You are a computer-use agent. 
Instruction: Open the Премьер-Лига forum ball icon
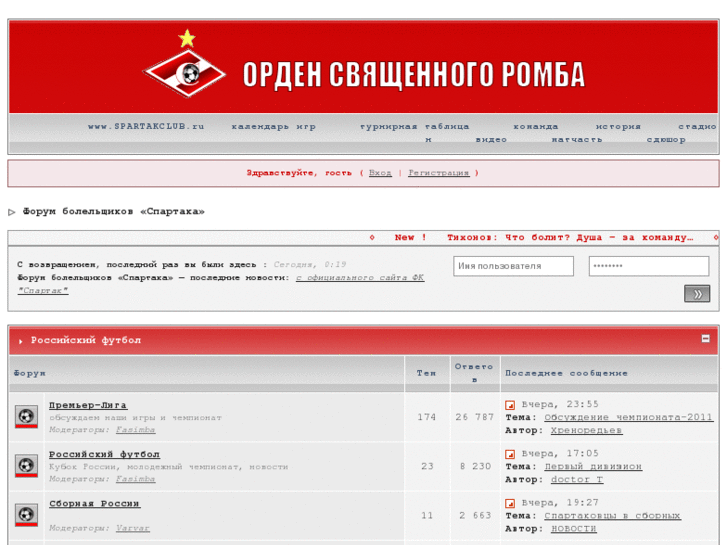tap(26, 416)
